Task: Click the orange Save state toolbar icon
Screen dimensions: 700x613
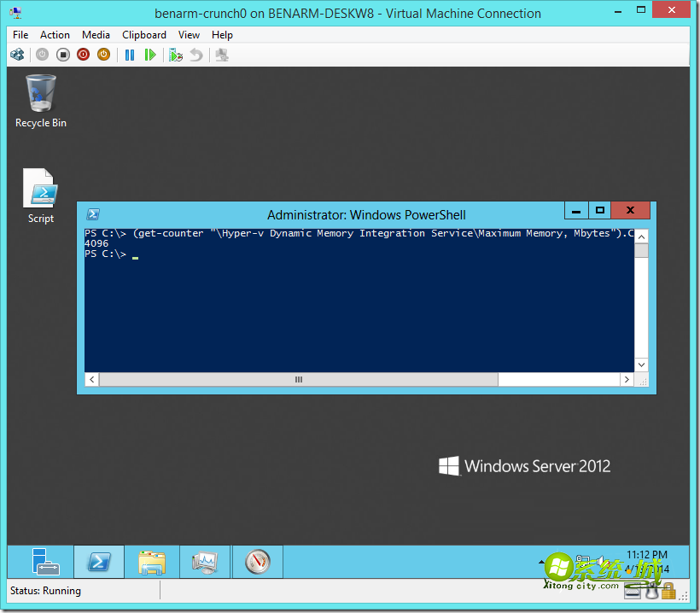Action: coord(103,55)
